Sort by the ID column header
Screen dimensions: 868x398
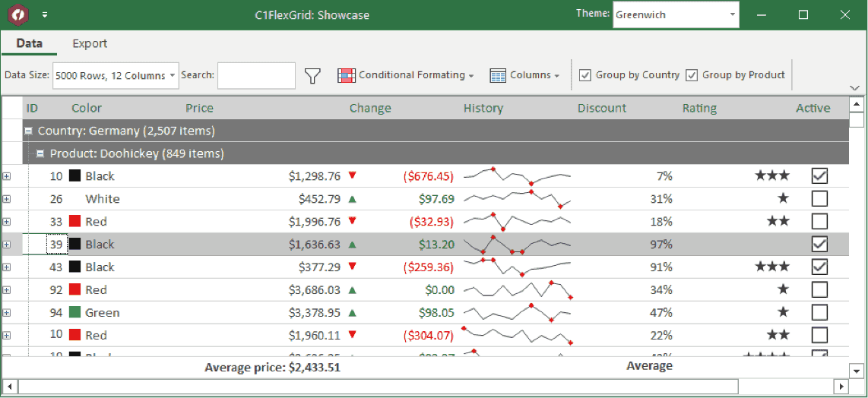pyautogui.click(x=32, y=108)
